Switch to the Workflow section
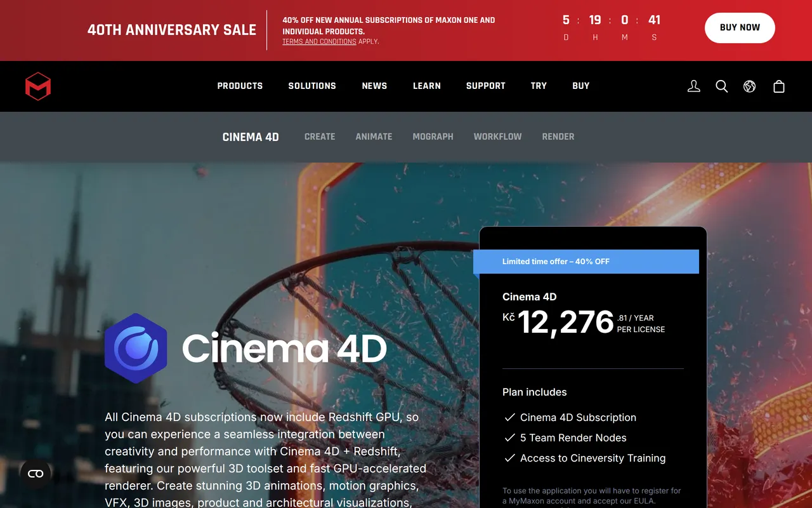The width and height of the screenshot is (812, 508). (x=497, y=137)
